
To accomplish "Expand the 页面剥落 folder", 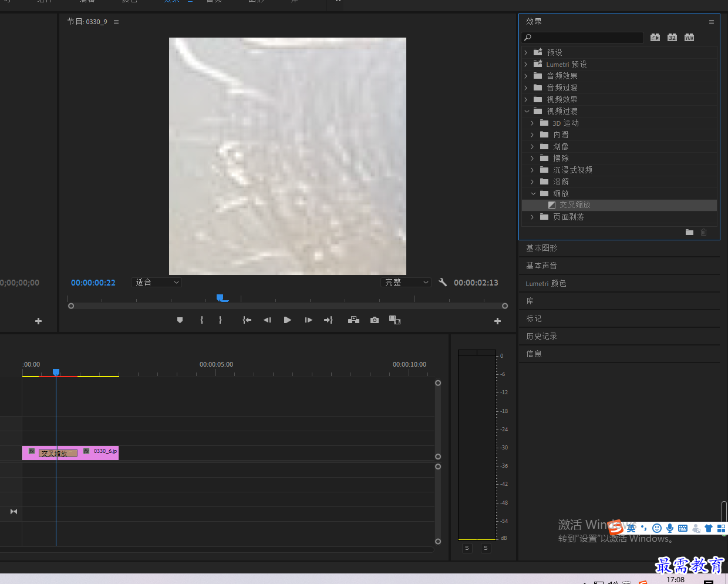I will coord(532,217).
